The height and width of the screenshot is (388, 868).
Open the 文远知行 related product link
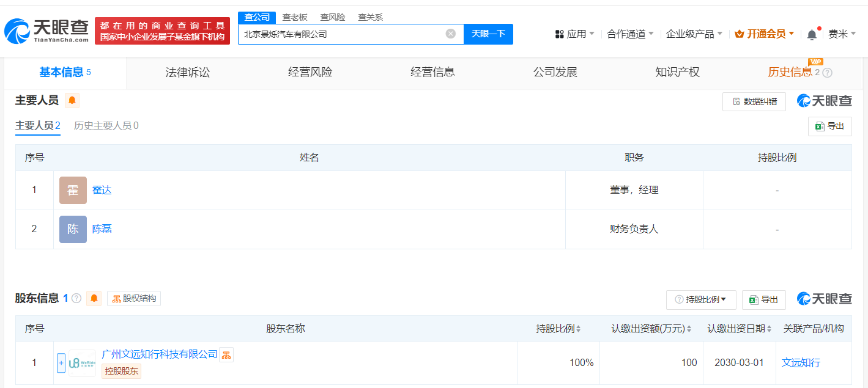pos(801,363)
